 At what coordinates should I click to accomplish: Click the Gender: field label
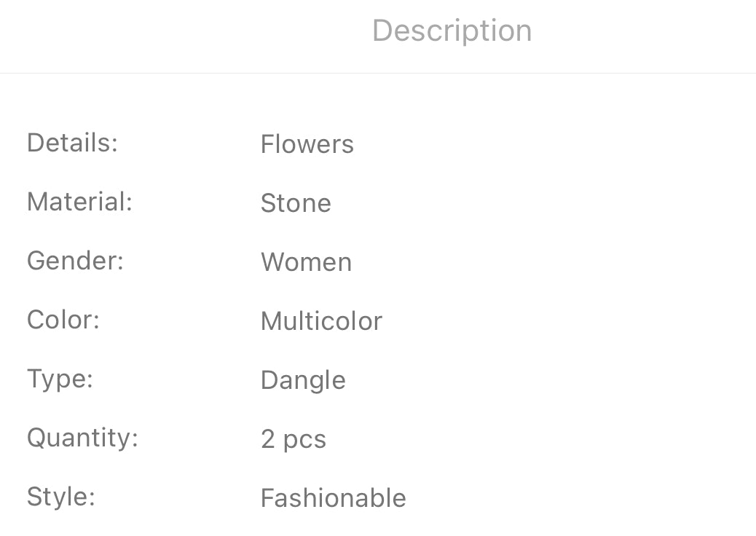pyautogui.click(x=75, y=261)
